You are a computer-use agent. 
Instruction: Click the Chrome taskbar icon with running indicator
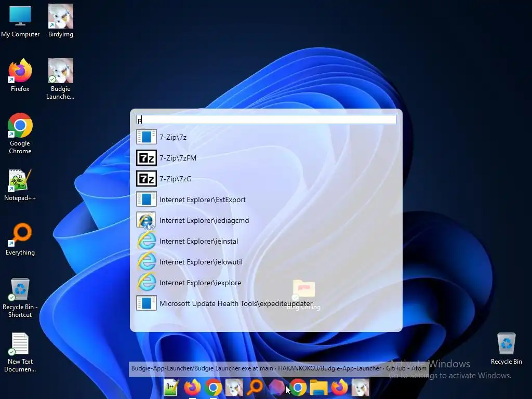coord(213,388)
